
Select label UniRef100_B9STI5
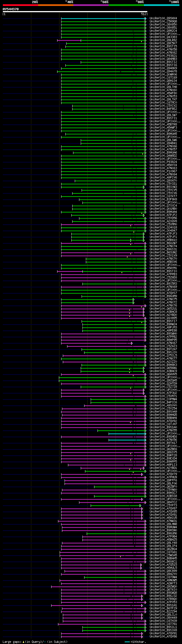(x=163, y=47)
